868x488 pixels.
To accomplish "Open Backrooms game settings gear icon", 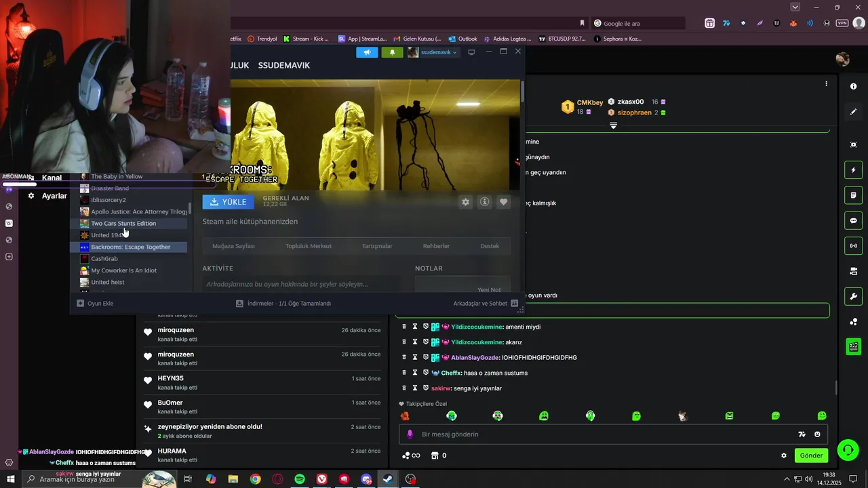I will pos(465,202).
